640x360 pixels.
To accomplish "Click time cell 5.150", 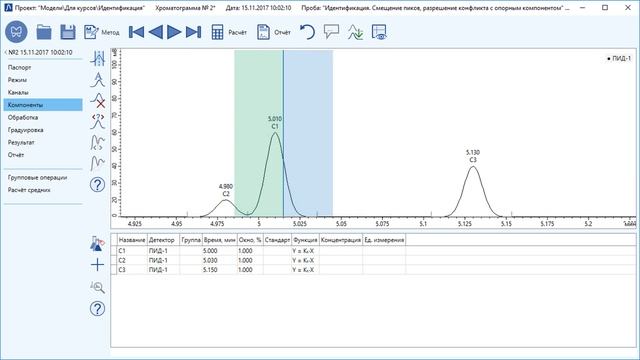I will tap(220, 270).
